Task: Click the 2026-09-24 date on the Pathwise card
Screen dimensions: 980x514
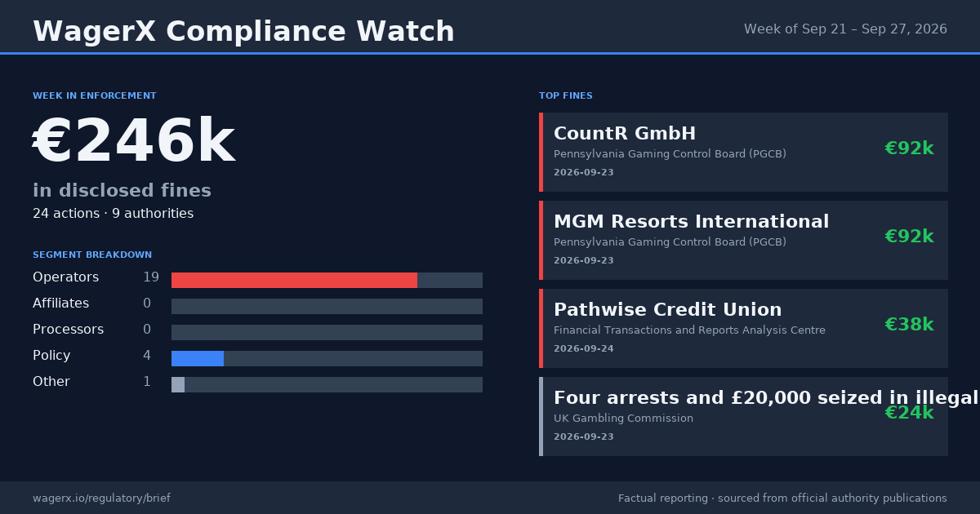Action: pyautogui.click(x=584, y=349)
